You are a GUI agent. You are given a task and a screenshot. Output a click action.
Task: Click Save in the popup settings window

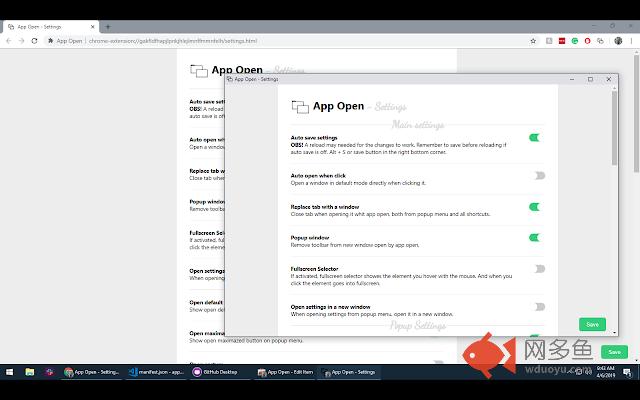(592, 324)
